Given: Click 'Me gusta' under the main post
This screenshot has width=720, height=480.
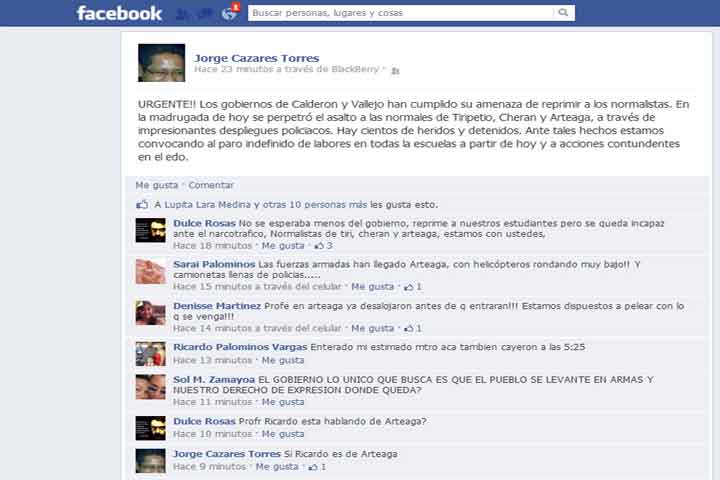Looking at the screenshot, I should (x=157, y=185).
